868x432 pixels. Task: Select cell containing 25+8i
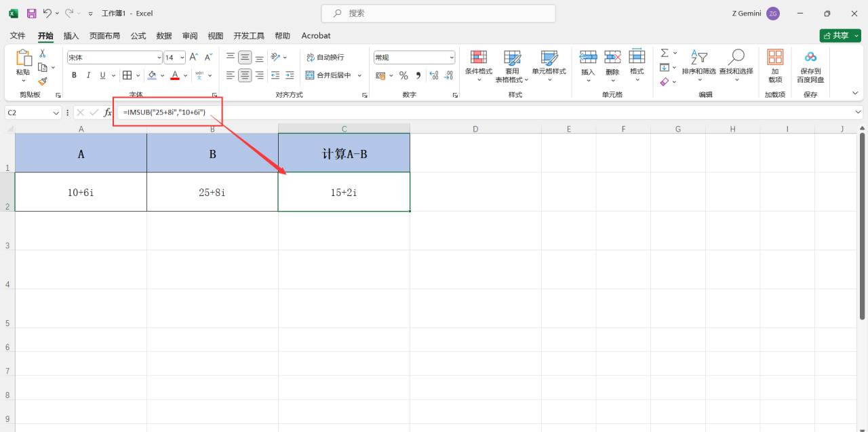click(212, 192)
